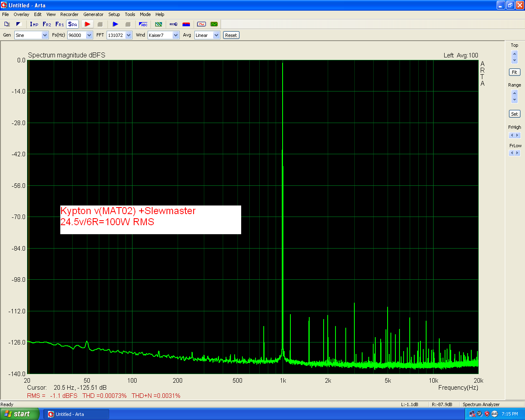Switch to Imp impulse response mode

coord(34,24)
